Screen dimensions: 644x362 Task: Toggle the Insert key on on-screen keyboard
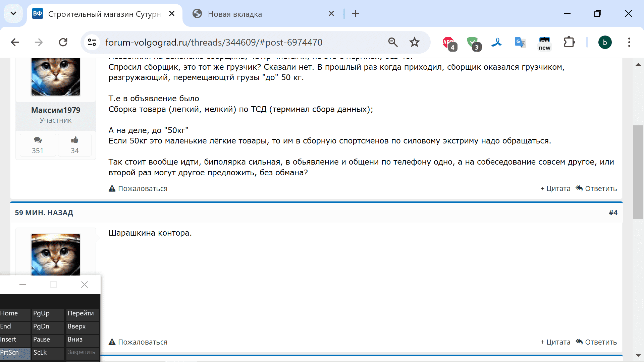click(x=14, y=340)
